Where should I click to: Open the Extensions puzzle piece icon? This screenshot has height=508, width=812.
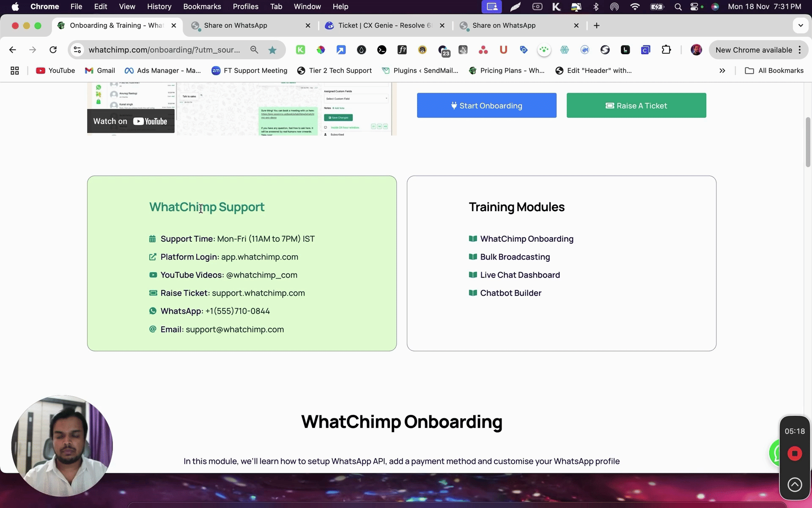pyautogui.click(x=666, y=50)
